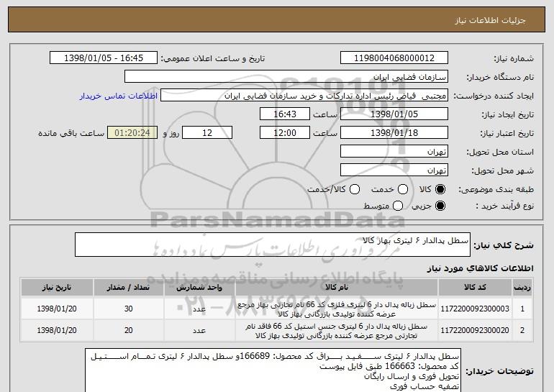Click the buyer organization field سازمان فضایی ایران
The image size is (554, 392).
click(286, 77)
